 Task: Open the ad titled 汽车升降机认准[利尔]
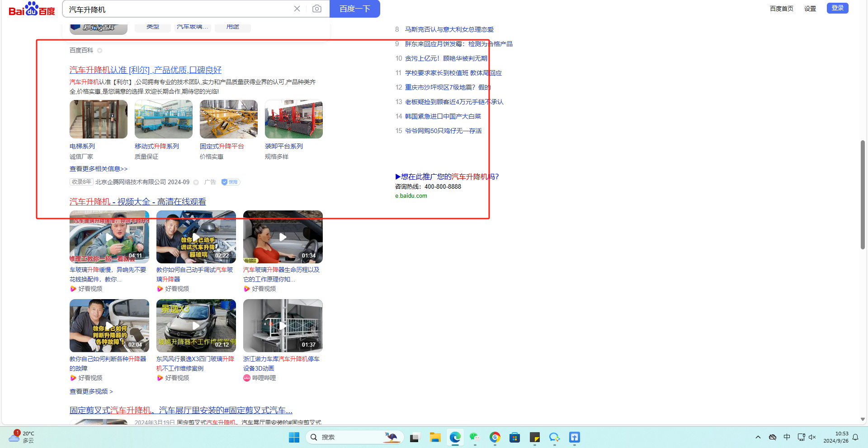pos(146,70)
